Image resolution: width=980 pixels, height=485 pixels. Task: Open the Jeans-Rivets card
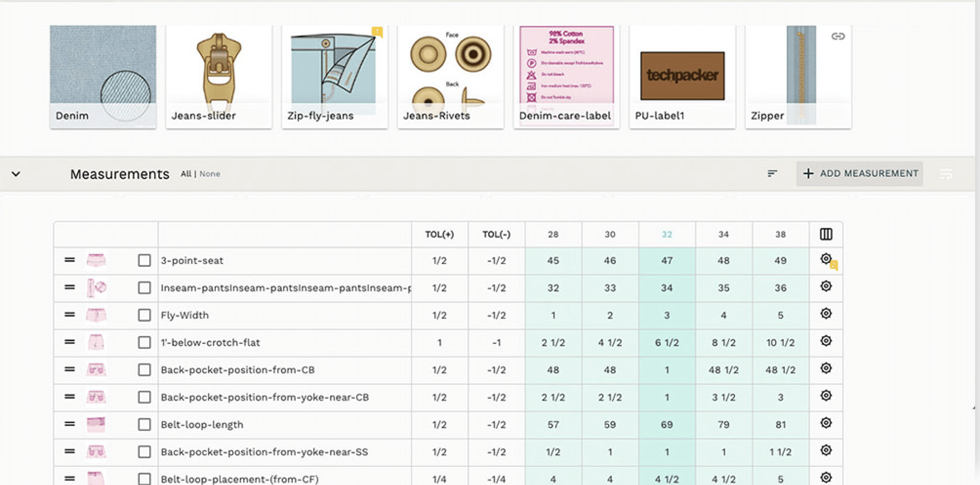point(450,77)
